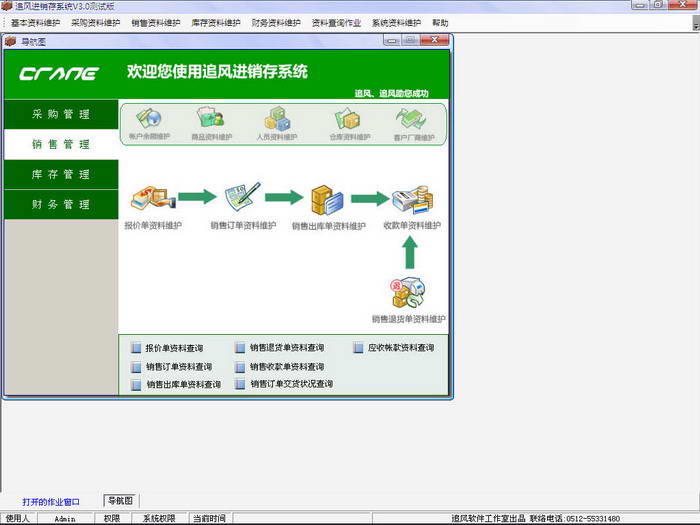The width and height of the screenshot is (700, 525).
Task: Click 打开的作业窗口 label
Action: pos(51,502)
